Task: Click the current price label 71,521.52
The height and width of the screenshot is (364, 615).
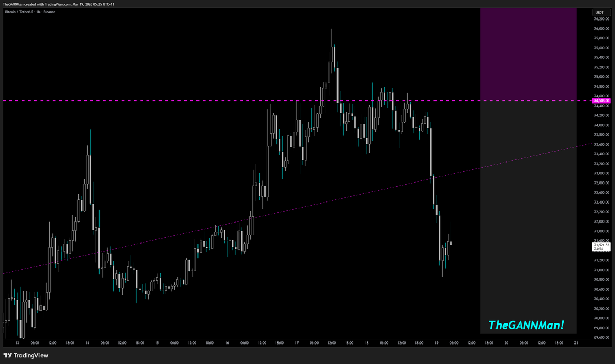Action: [x=601, y=245]
